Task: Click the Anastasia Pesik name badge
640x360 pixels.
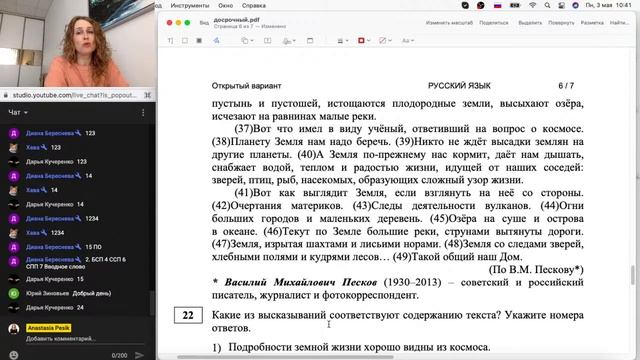Action: [49, 328]
